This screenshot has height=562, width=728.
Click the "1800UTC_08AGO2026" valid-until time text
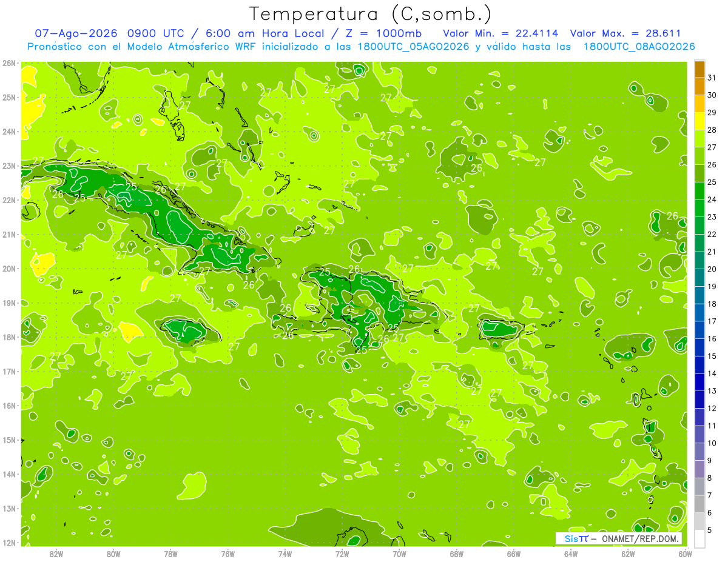639,47
